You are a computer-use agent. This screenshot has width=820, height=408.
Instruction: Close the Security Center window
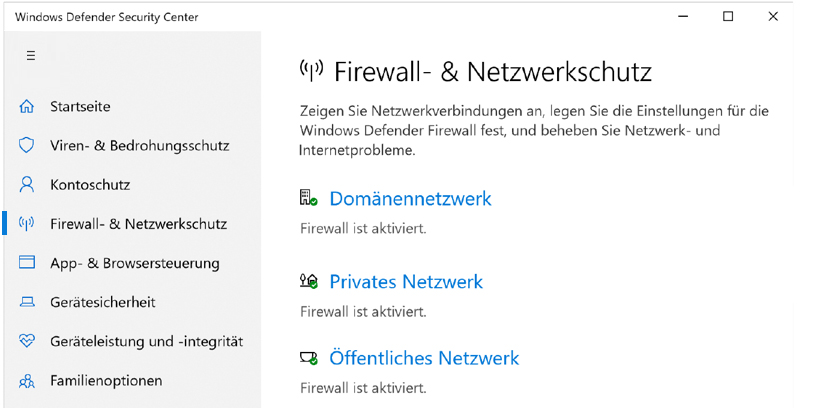(x=773, y=16)
